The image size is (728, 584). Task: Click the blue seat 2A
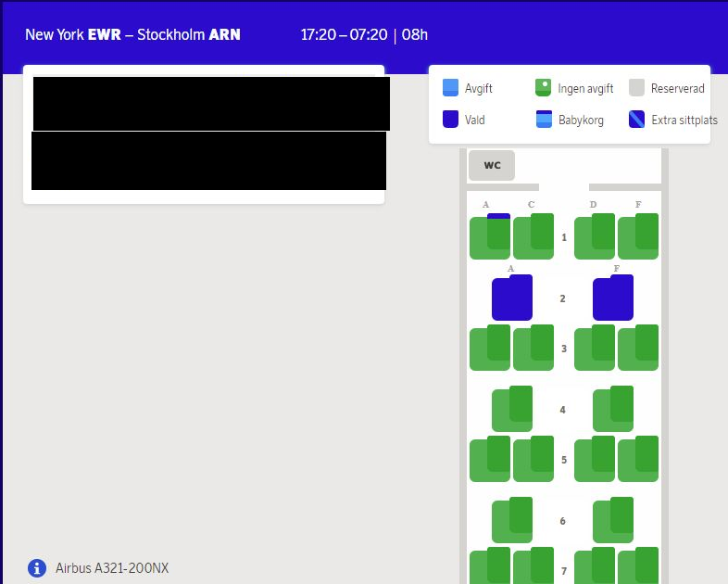(512, 298)
